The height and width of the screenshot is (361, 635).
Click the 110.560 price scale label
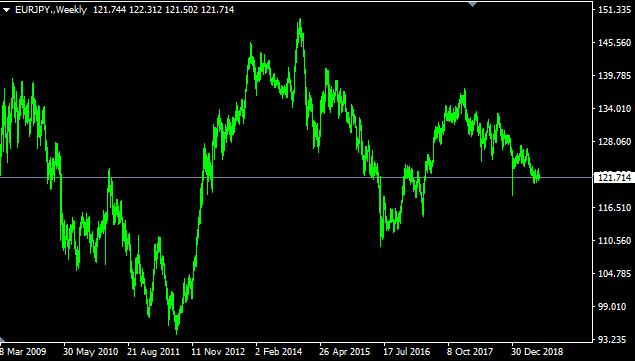tap(614, 241)
